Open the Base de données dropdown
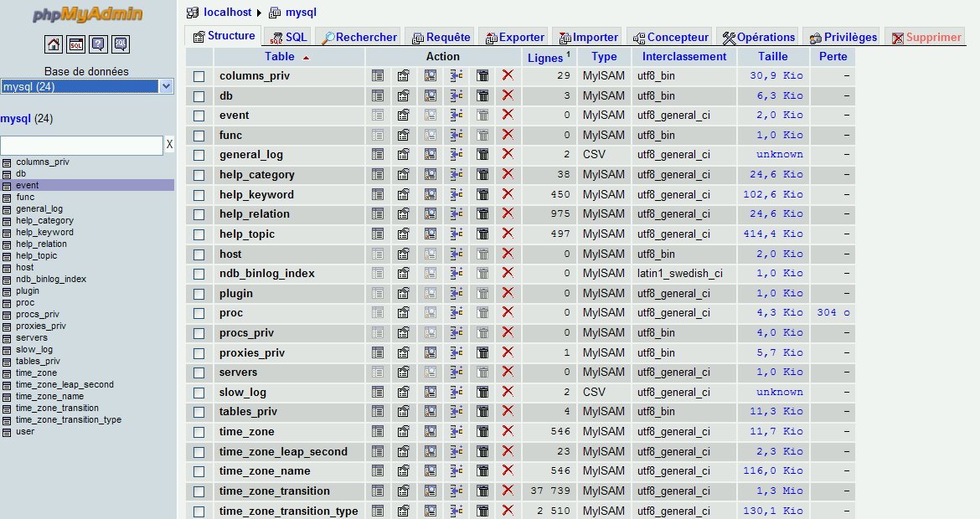 [x=87, y=86]
